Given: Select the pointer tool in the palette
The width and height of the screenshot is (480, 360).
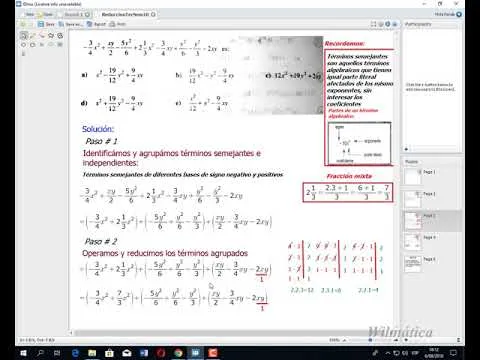Looking at the screenshot, I should 24,36.
